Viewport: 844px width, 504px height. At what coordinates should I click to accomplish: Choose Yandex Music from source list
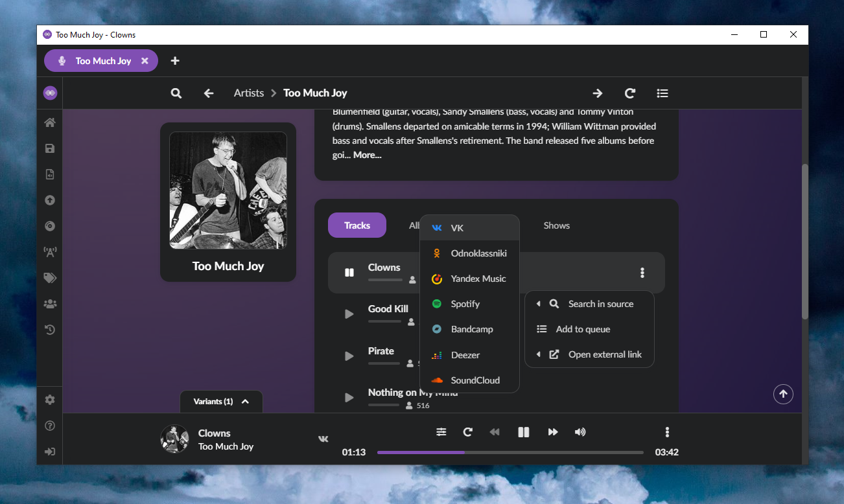470,279
